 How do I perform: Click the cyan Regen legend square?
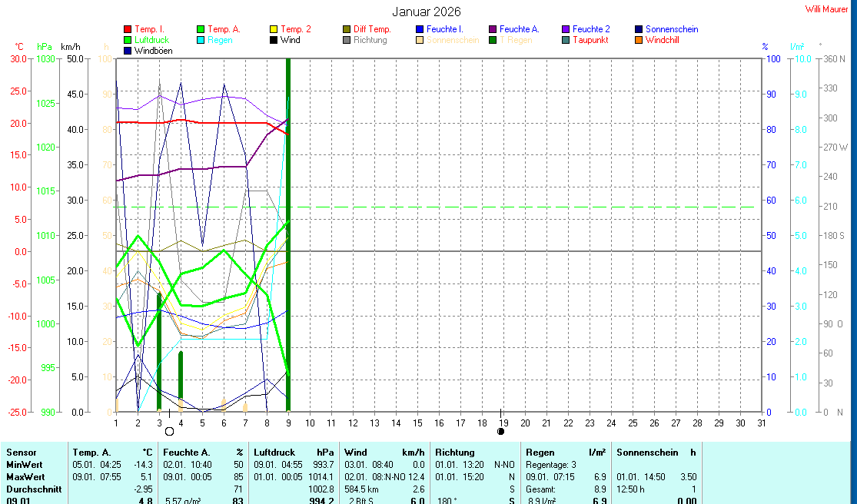click(x=201, y=40)
